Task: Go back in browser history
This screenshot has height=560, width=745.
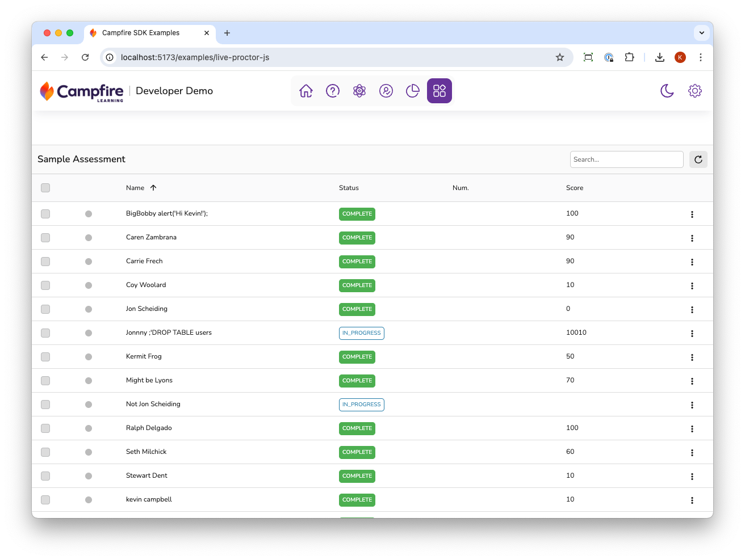Action: 44,57
